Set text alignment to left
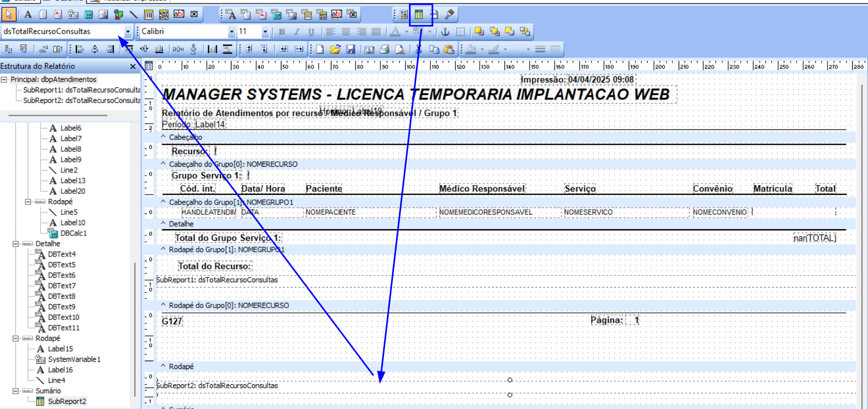 (x=330, y=32)
